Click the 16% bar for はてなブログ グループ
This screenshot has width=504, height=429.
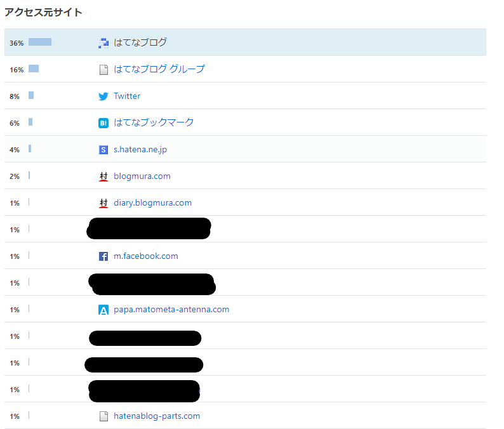[34, 69]
